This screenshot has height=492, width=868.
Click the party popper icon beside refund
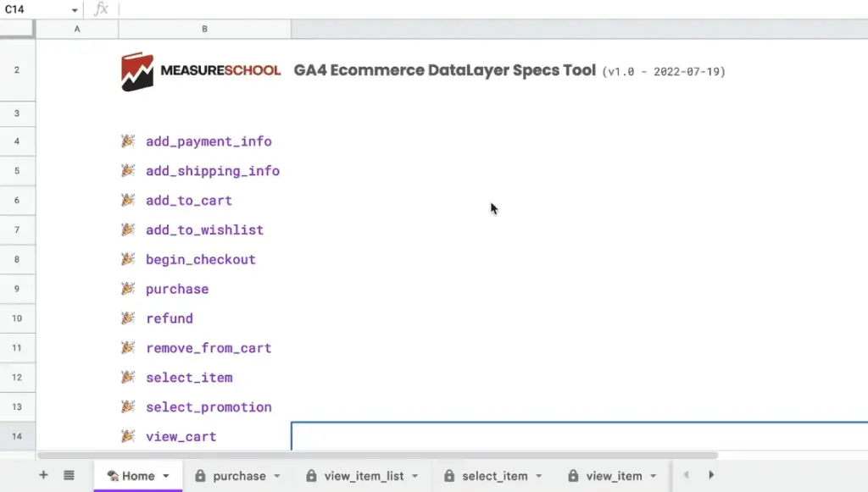point(128,318)
